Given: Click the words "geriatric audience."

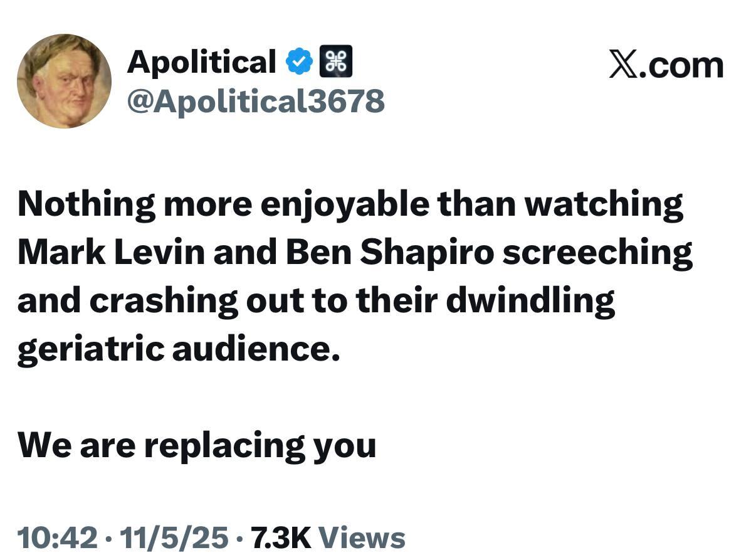Looking at the screenshot, I should coord(178,349).
